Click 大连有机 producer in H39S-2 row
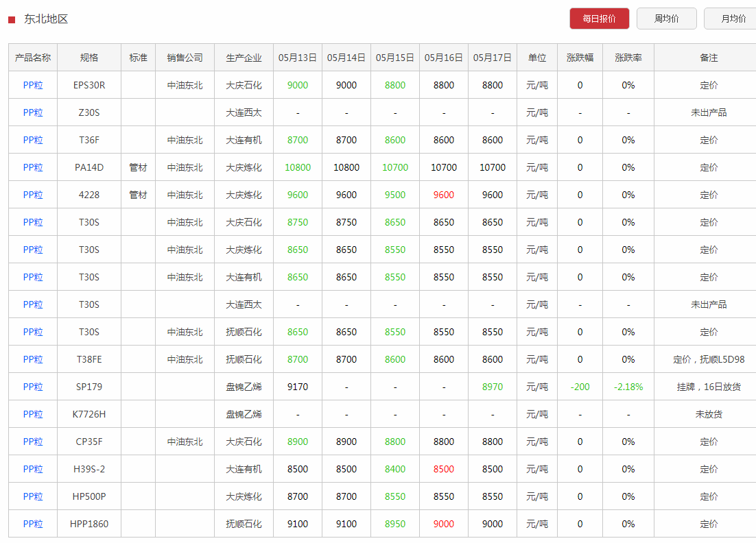 click(244, 469)
